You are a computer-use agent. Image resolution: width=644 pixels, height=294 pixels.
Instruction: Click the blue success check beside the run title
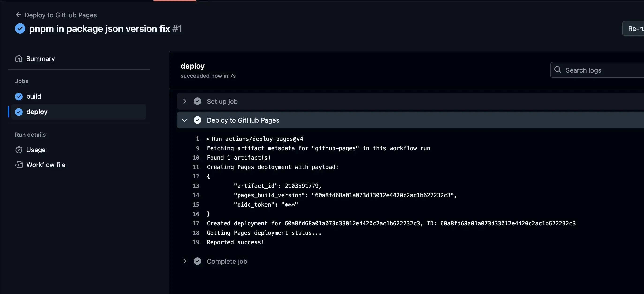[20, 28]
